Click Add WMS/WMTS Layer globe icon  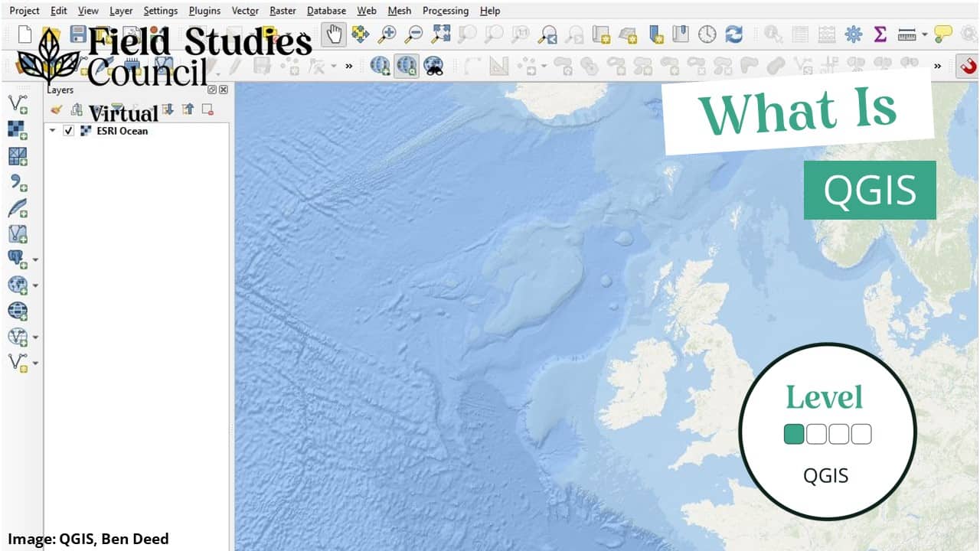pos(18,285)
